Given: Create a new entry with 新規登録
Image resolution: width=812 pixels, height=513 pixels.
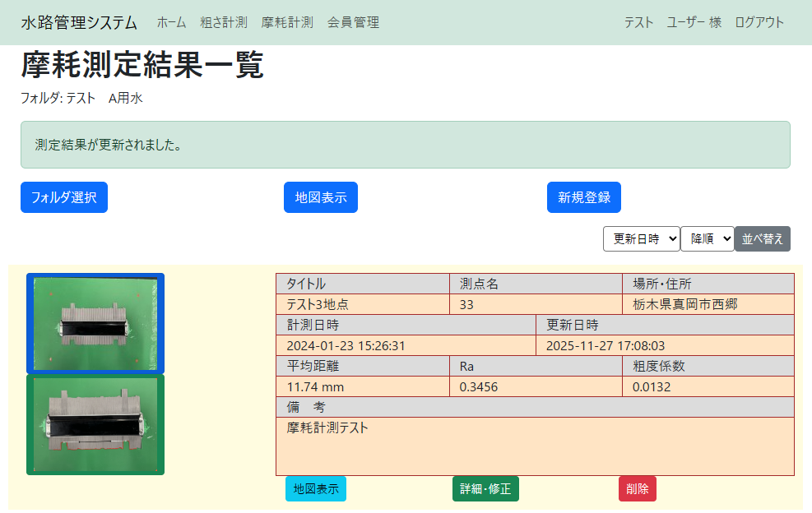Looking at the screenshot, I should [583, 197].
